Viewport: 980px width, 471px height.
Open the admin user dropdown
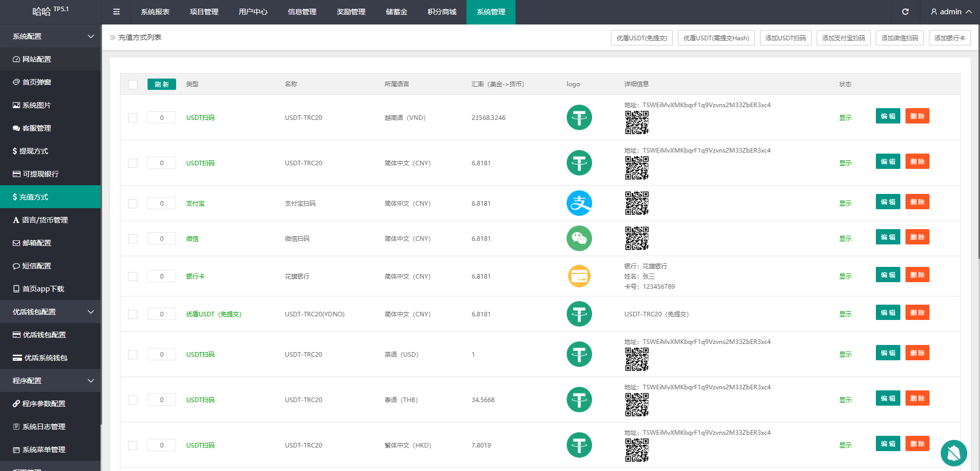[950, 12]
